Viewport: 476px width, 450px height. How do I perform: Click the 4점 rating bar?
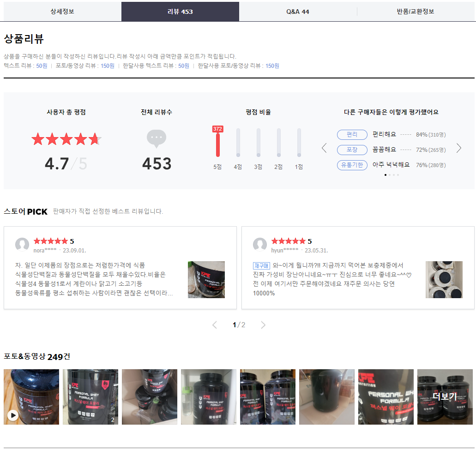pyautogui.click(x=238, y=143)
